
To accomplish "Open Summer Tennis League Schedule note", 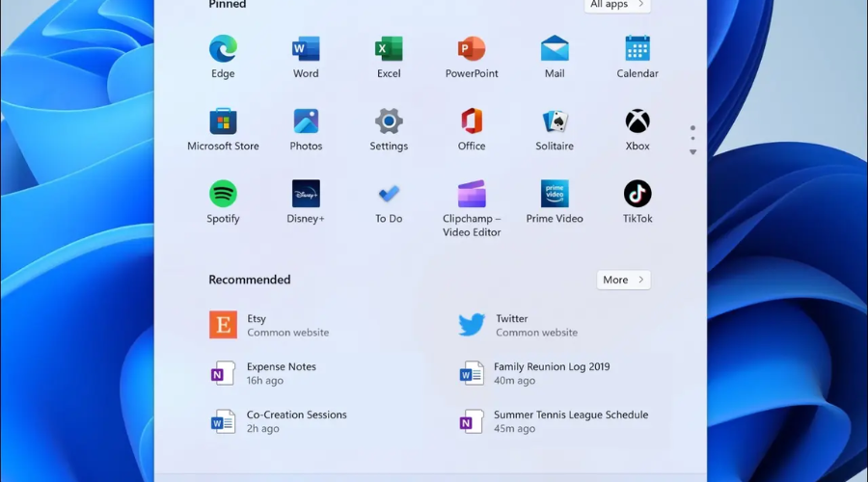I will coord(554,421).
